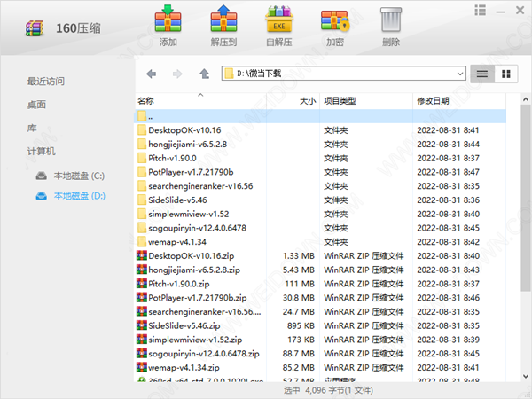Switch to grid icon view mode
The image size is (532, 399).
506,74
